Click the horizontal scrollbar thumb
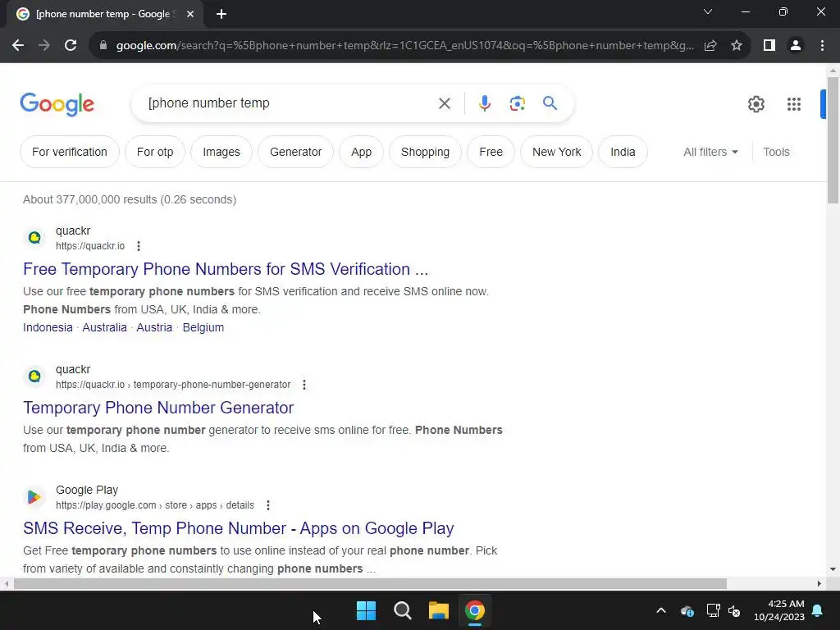The height and width of the screenshot is (630, 840). (x=370, y=583)
